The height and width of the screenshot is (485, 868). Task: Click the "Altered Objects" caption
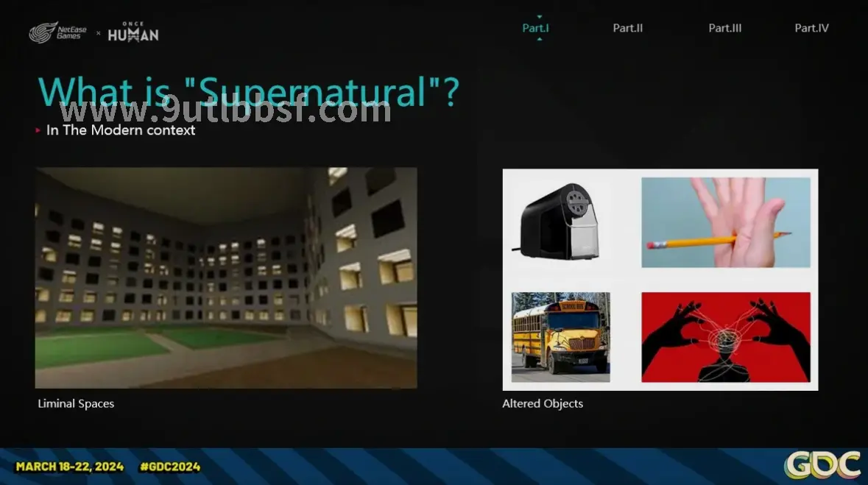(x=543, y=404)
